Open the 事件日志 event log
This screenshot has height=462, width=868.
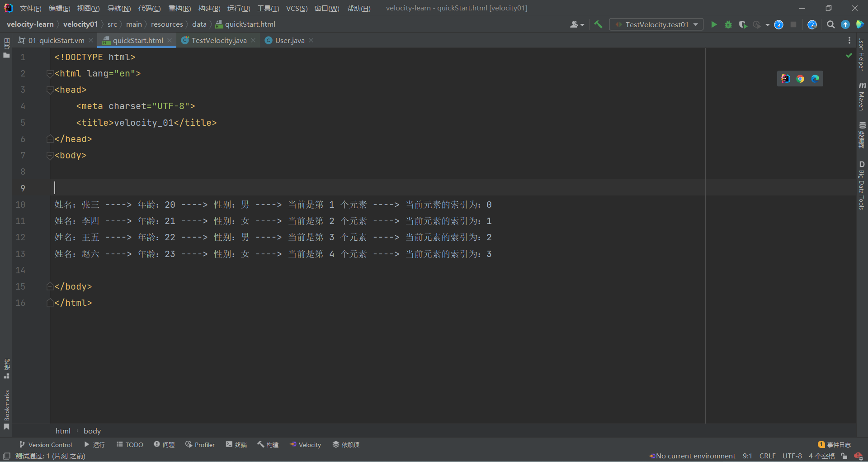pyautogui.click(x=834, y=445)
